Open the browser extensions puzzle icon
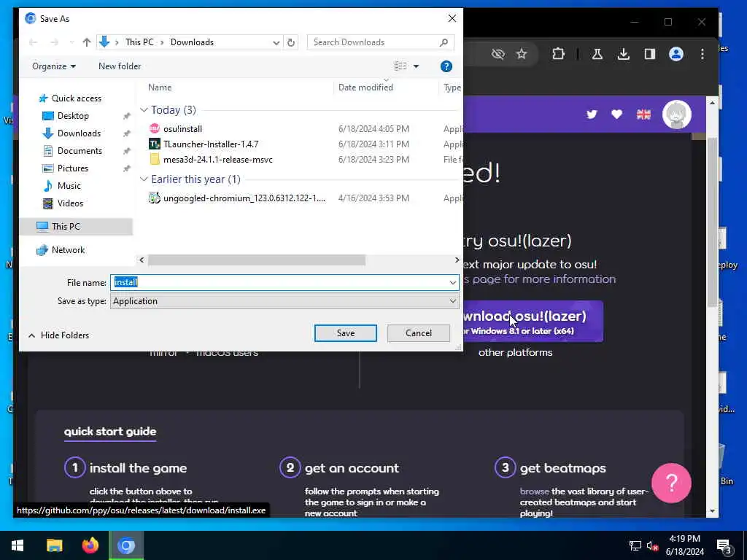Screen dimensions: 747x560 click(558, 54)
